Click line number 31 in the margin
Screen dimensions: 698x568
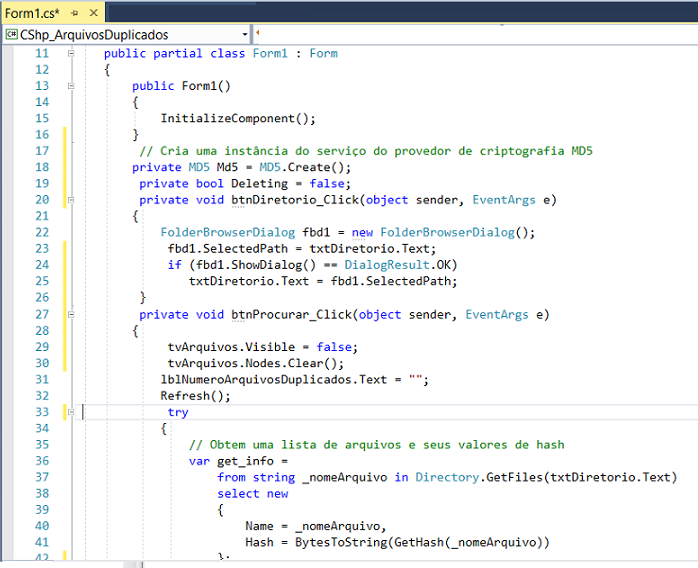pyautogui.click(x=42, y=380)
